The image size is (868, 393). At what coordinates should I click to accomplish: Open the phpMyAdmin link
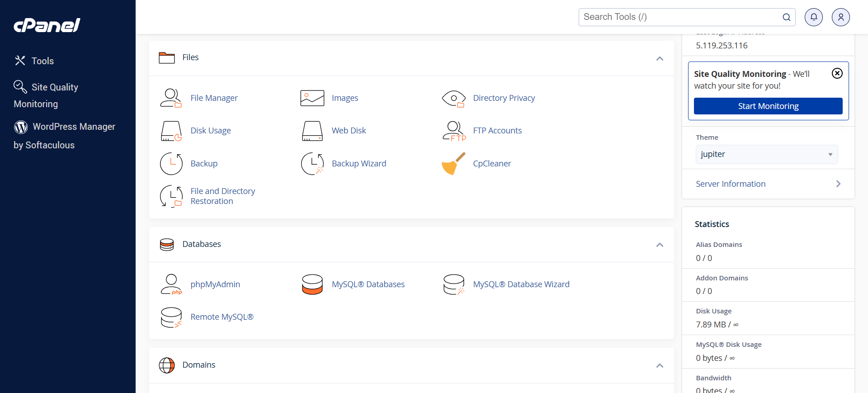(215, 284)
